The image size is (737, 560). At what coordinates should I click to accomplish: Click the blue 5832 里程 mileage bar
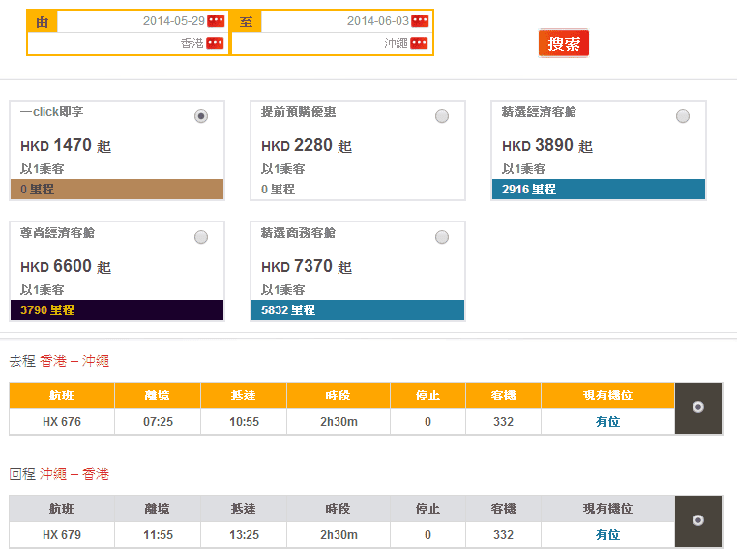click(358, 310)
